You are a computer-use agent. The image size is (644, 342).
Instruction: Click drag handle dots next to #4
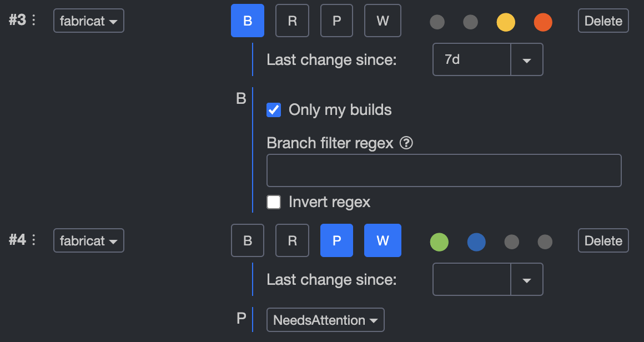(34, 240)
